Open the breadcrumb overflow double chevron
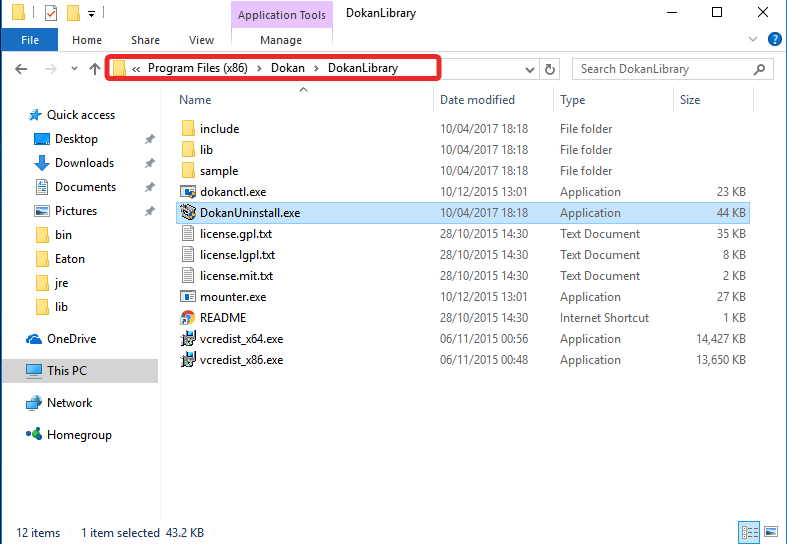 tap(136, 69)
